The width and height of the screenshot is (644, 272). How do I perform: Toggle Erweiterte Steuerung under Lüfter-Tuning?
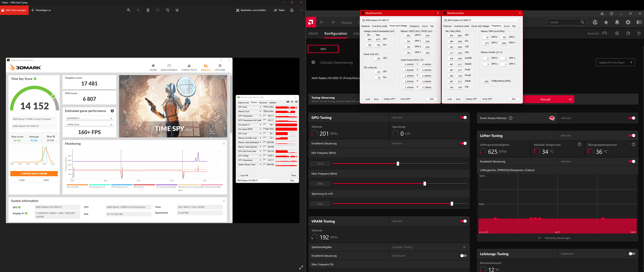pyautogui.click(x=632, y=161)
